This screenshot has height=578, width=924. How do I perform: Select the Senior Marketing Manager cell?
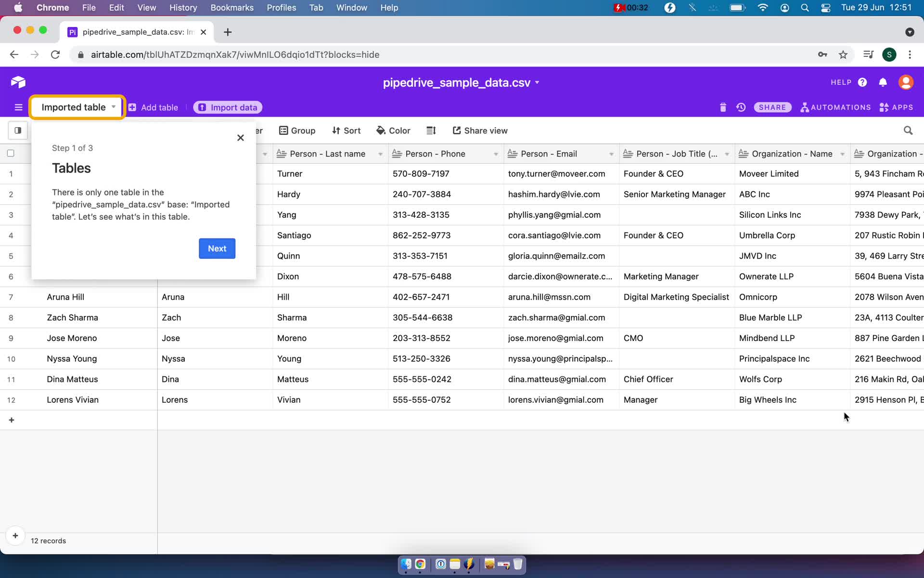point(677,195)
